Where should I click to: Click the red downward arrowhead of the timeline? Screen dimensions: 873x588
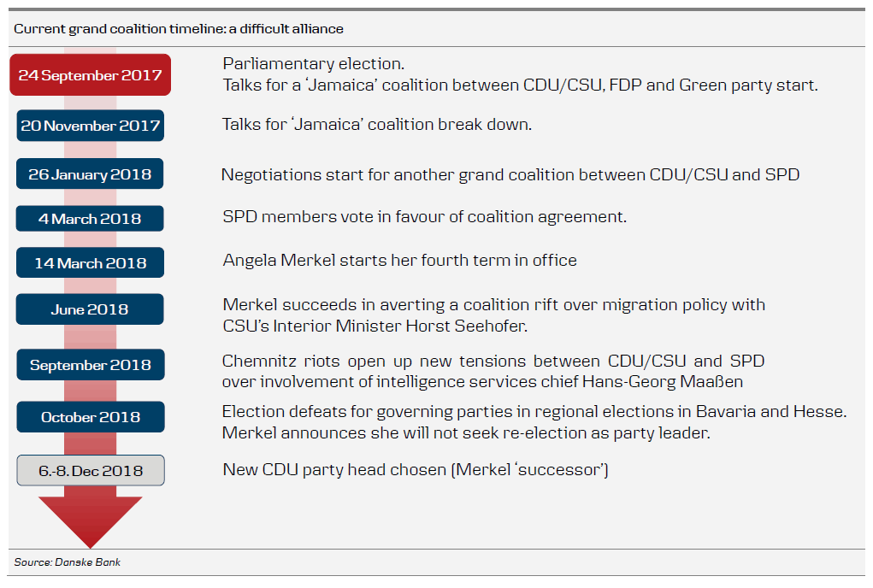click(x=90, y=521)
